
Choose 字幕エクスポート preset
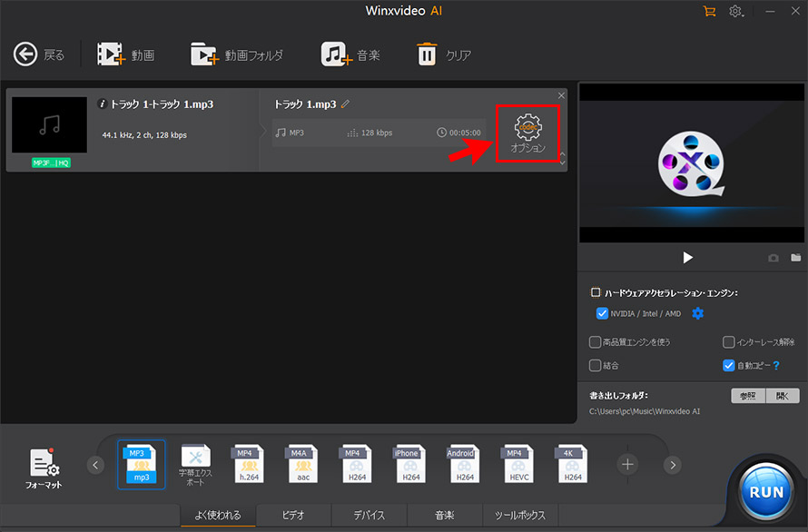tap(195, 465)
